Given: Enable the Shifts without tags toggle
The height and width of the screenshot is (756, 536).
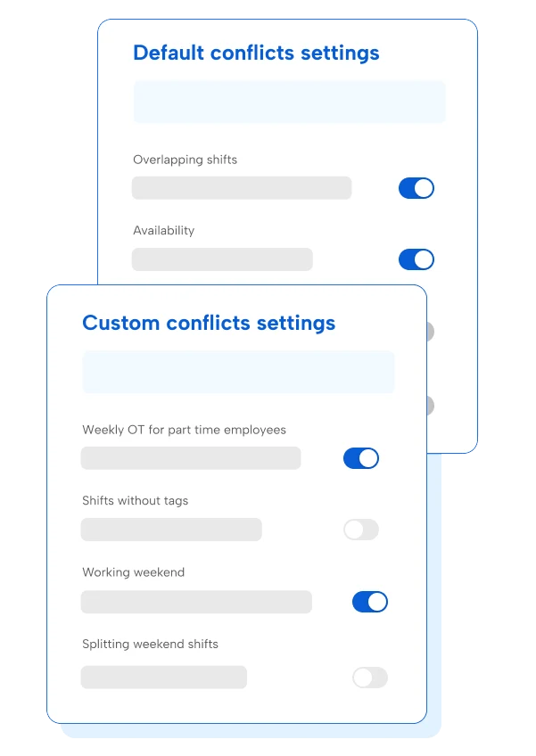Looking at the screenshot, I should [x=361, y=530].
